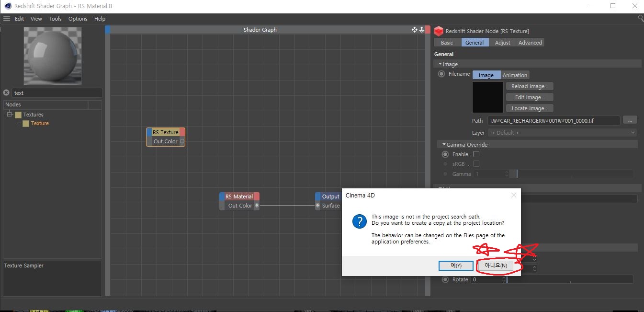Image resolution: width=644 pixels, height=312 pixels.
Task: Open the hamburger menu left of Edit
Action: click(x=6, y=19)
